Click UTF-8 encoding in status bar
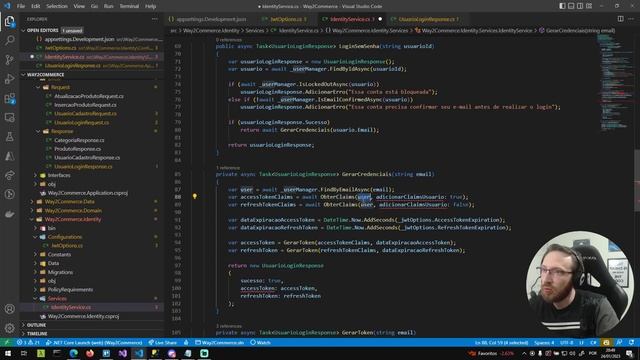Image resolution: width=640 pixels, height=360 pixels. [x=567, y=342]
